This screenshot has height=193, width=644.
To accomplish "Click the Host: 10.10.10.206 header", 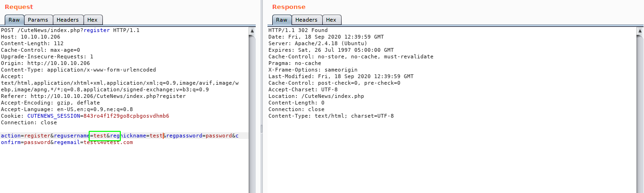I will [31, 37].
